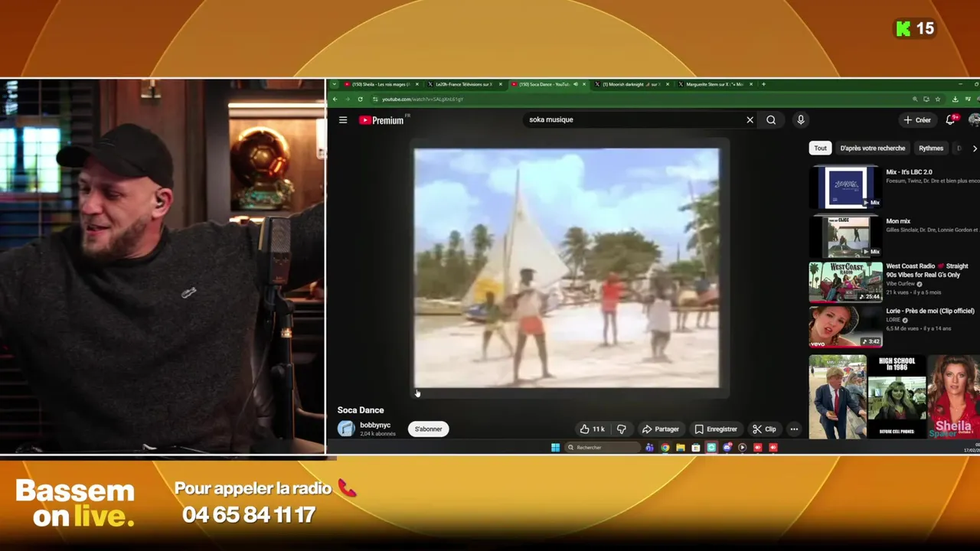This screenshot has width=980, height=551.
Task: Open the browser zoom magnifier icon in address bar
Action: coord(915,99)
